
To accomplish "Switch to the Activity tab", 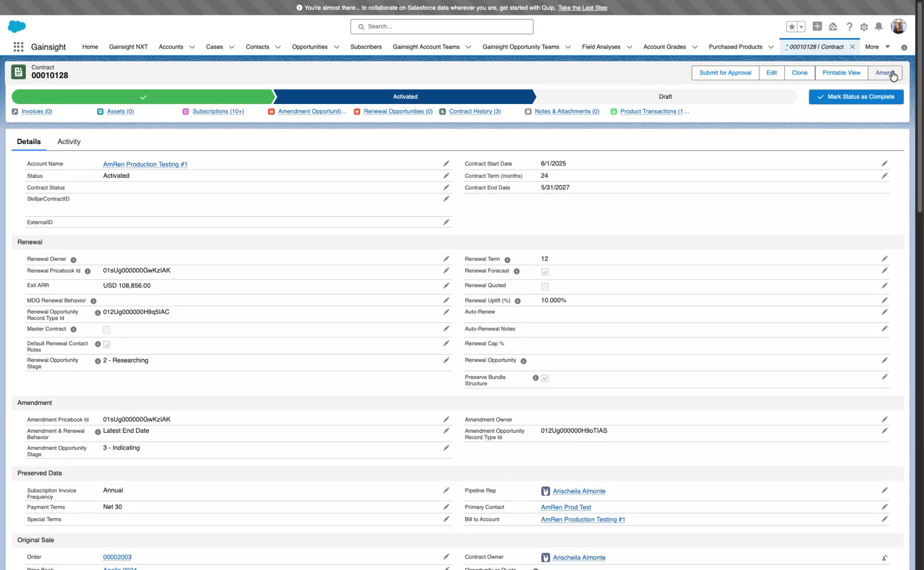I will 69,141.
